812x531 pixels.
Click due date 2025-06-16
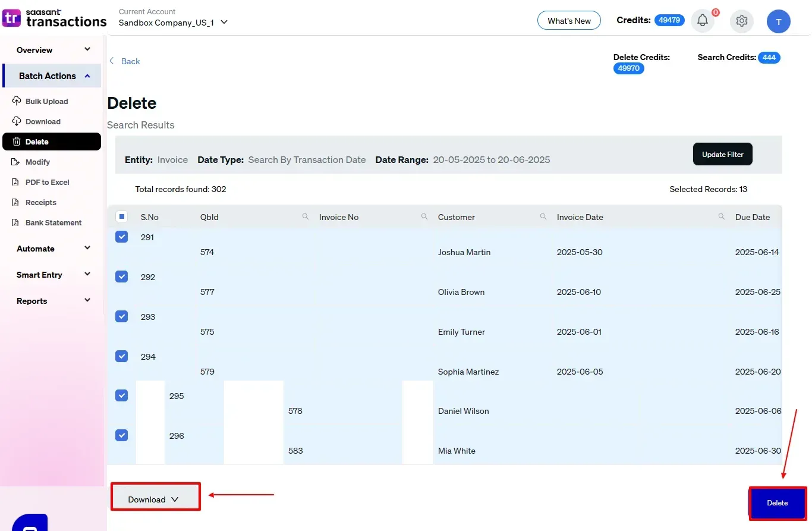click(x=757, y=332)
